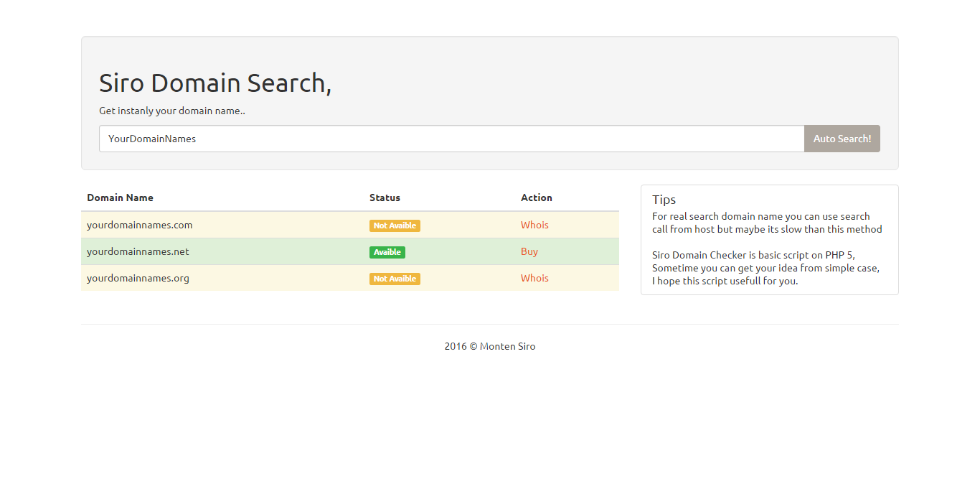The height and width of the screenshot is (479, 980).
Task: Open Whois for yourdomainnames.org
Action: (534, 278)
